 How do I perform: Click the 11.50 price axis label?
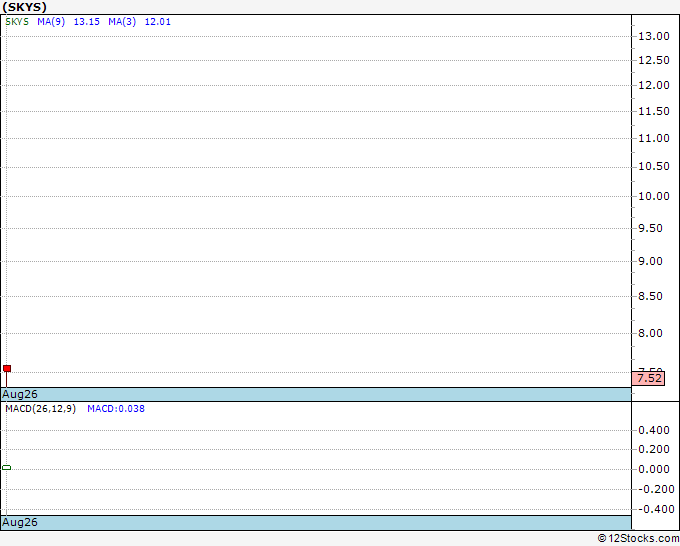pyautogui.click(x=654, y=111)
